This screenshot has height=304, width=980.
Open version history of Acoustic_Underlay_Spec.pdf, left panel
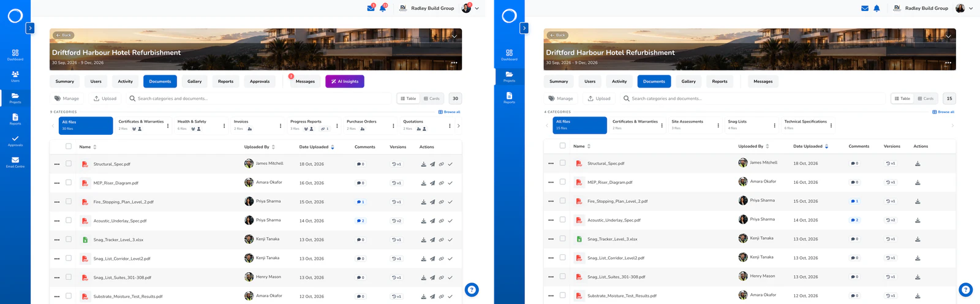[x=397, y=221]
